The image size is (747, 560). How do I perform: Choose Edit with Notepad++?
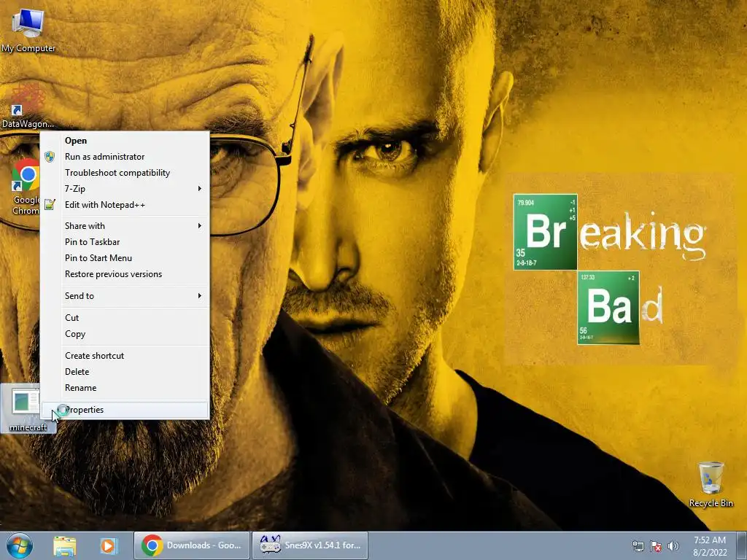[125, 205]
